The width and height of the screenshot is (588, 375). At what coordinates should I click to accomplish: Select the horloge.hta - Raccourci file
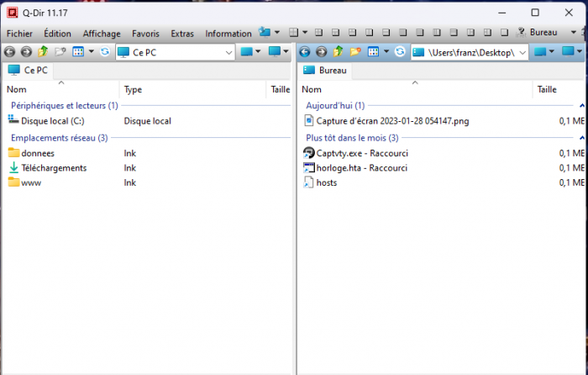point(361,168)
